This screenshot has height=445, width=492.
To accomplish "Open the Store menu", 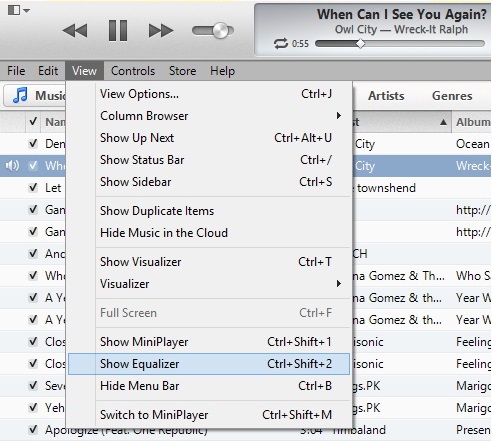I will point(182,71).
